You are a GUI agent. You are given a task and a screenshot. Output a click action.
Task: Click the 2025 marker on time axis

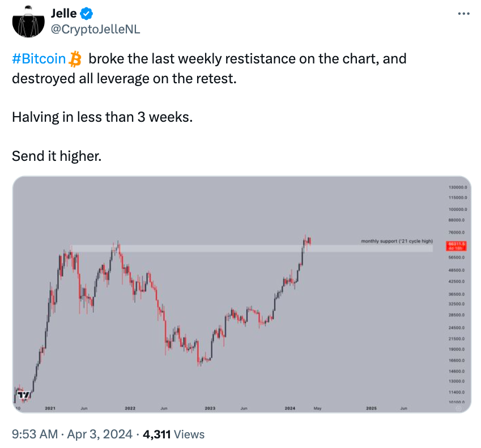tap(371, 408)
